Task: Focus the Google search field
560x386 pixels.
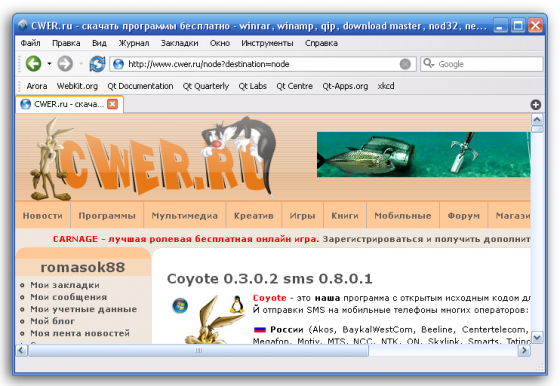Action: [482, 64]
